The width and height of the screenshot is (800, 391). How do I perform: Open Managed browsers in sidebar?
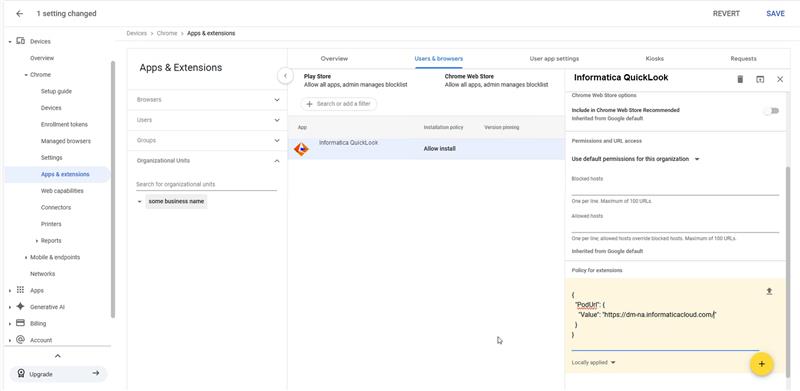(65, 141)
